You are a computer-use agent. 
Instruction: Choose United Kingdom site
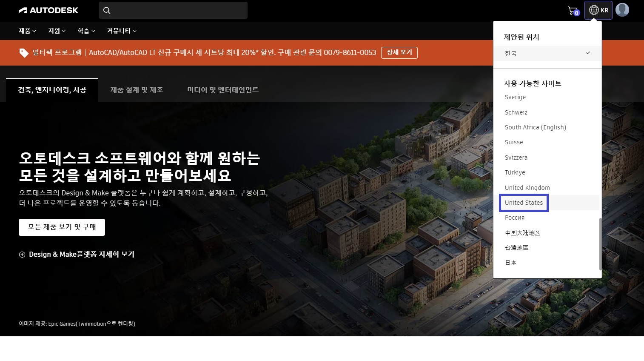tap(527, 188)
